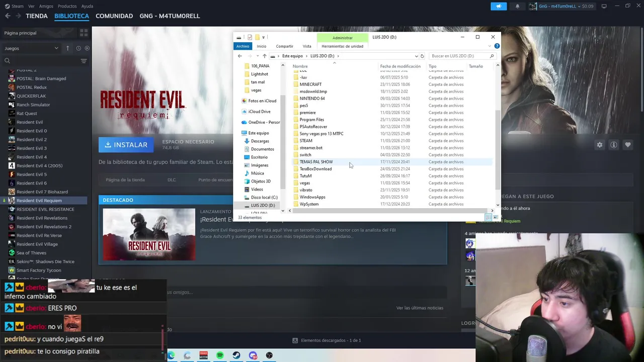Select the STEAM folder in Explorer
Screen dimensions: 644x362
[x=306, y=141]
